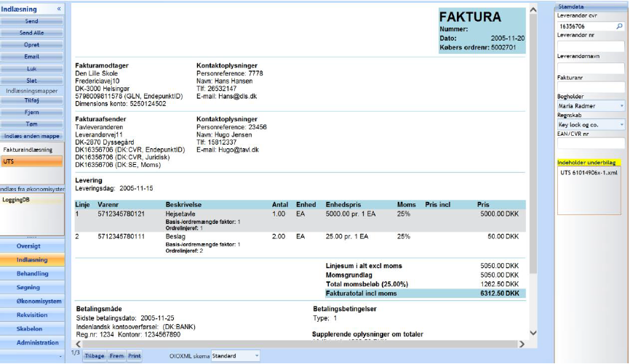Click the Hejsetavle description
Screen dimensions: 630x364
pos(180,214)
